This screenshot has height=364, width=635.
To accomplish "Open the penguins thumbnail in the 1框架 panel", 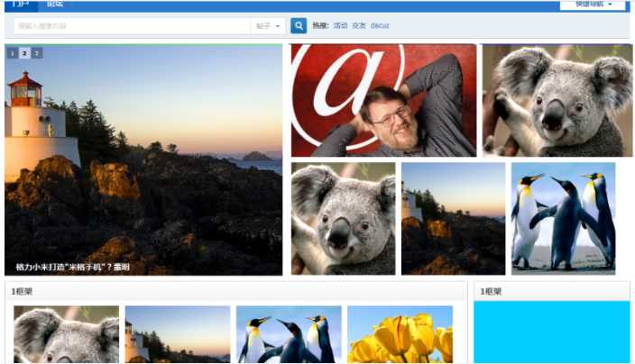I will pyautogui.click(x=289, y=334).
